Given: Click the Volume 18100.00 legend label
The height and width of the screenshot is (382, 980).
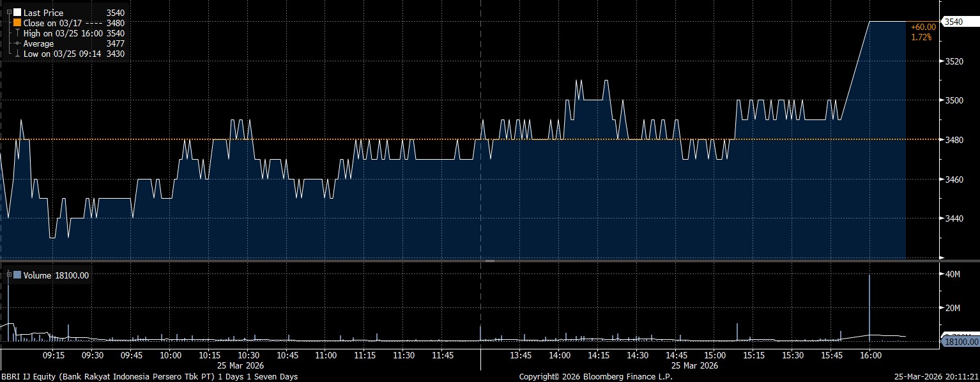Looking at the screenshot, I should pyautogui.click(x=56, y=275).
